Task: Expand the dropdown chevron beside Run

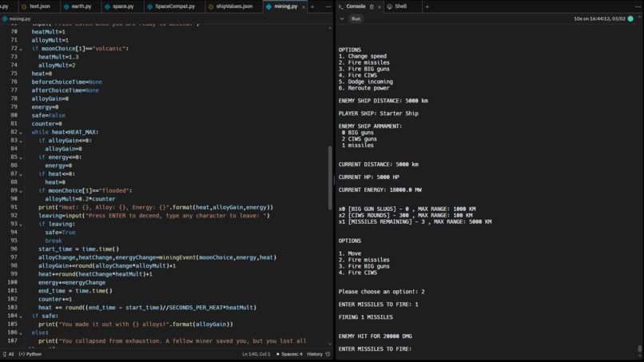Action: (x=342, y=18)
